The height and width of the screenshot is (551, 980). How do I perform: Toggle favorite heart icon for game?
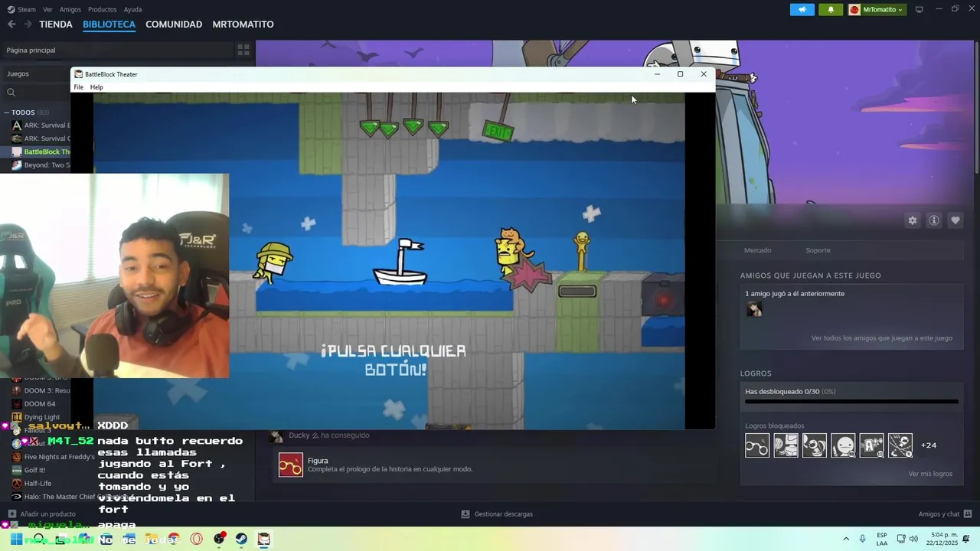click(955, 220)
